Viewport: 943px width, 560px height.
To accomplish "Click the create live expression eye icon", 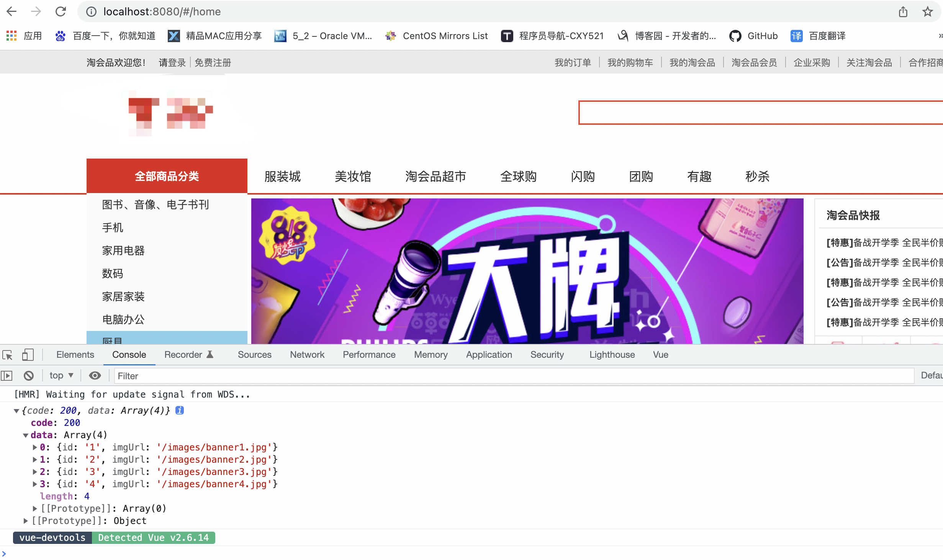I will coord(95,375).
